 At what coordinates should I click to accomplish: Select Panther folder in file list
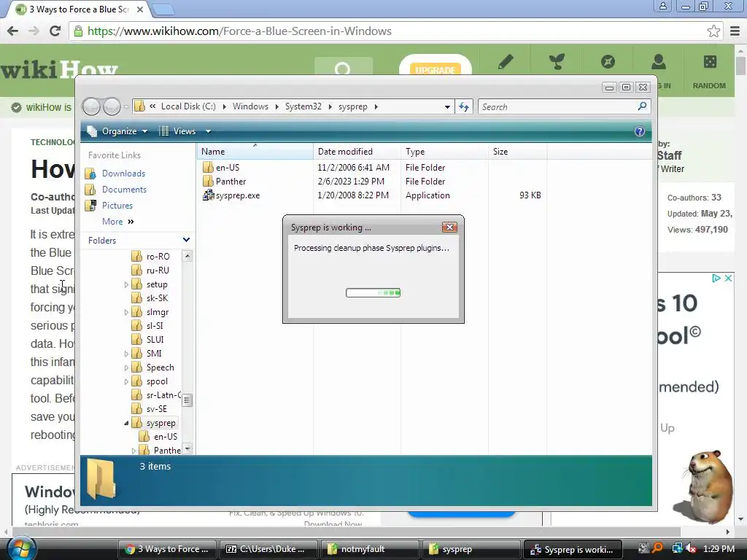[x=225, y=182]
